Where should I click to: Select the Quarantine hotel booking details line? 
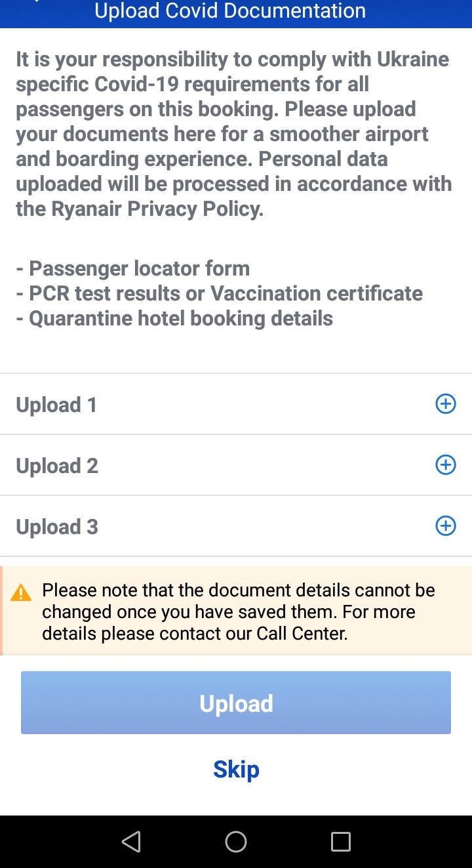point(174,318)
